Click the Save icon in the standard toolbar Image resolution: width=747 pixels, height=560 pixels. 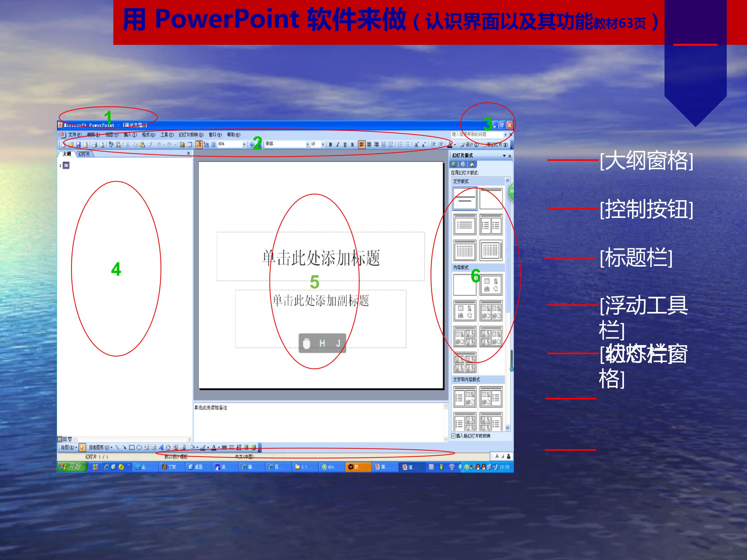tap(78, 145)
